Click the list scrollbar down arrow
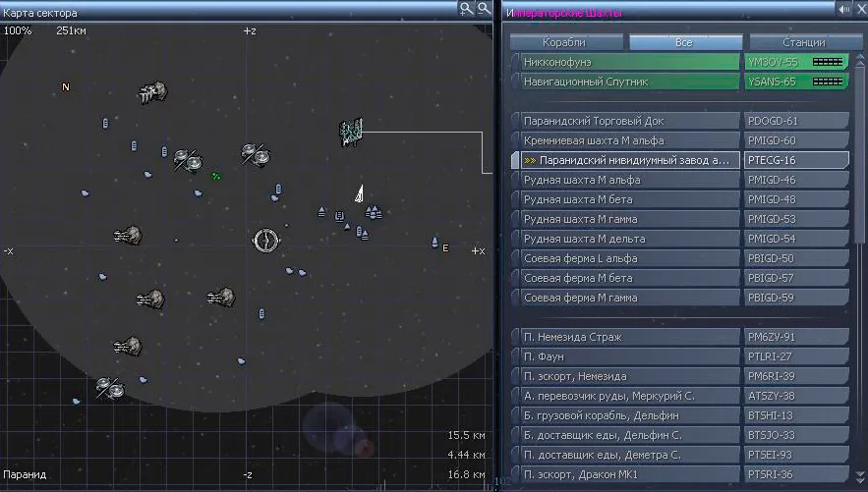868x492 pixels. pyautogui.click(x=860, y=476)
